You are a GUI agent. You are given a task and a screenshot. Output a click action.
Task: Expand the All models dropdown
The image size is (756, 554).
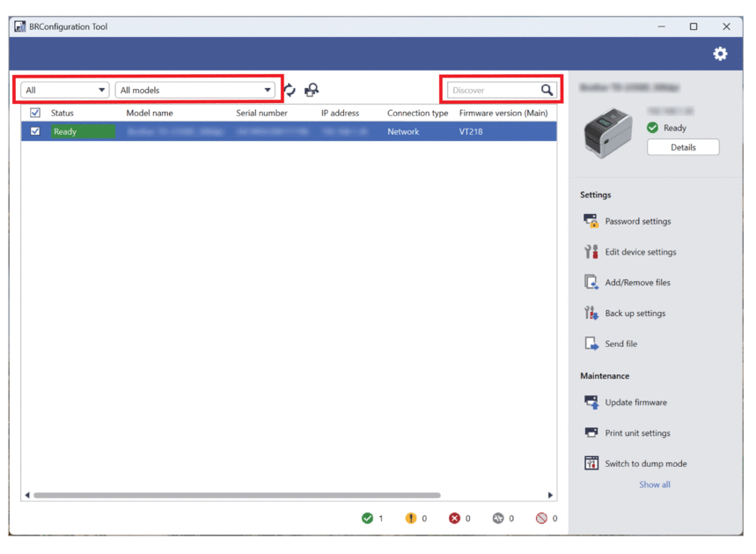coord(195,90)
